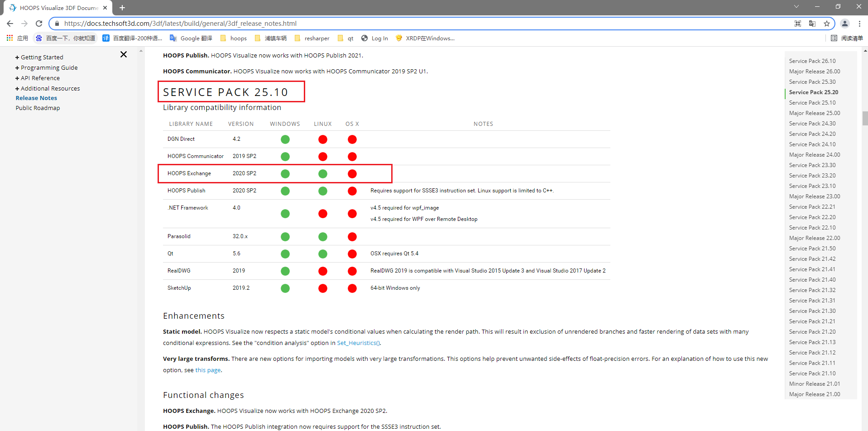Go back with the browser back arrow

tap(10, 24)
